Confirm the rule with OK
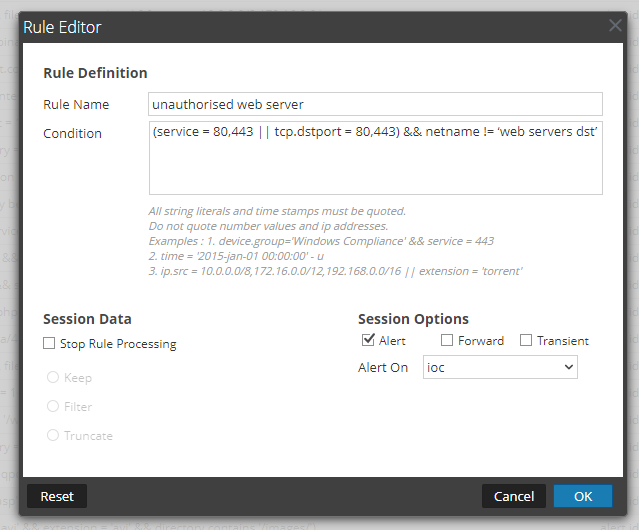This screenshot has width=639, height=530. pos(583,496)
